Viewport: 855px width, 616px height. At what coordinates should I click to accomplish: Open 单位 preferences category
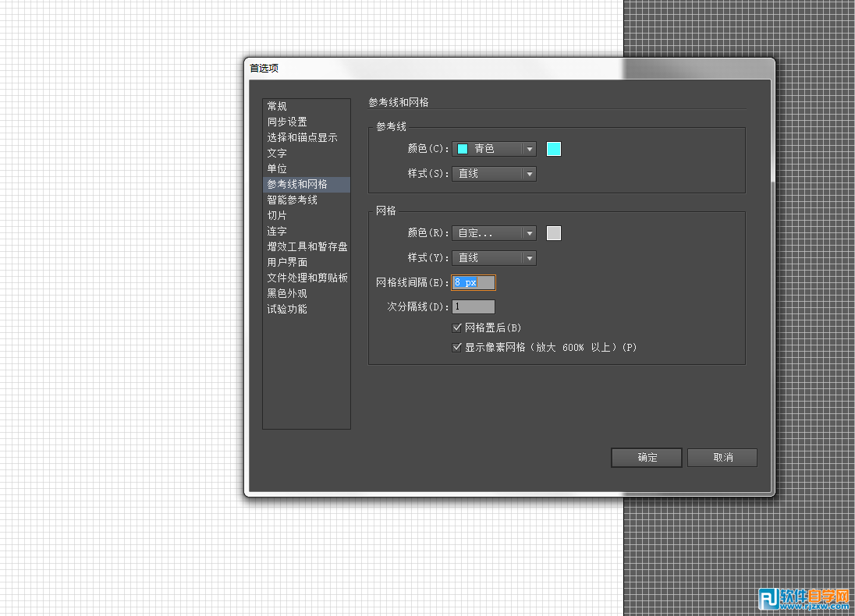tap(277, 168)
